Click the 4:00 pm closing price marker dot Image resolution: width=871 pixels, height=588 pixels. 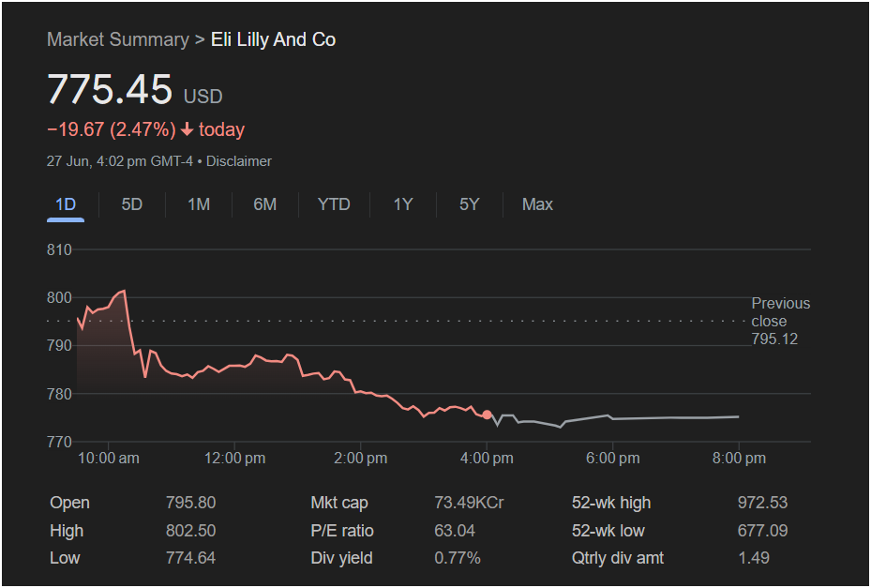pyautogui.click(x=488, y=415)
